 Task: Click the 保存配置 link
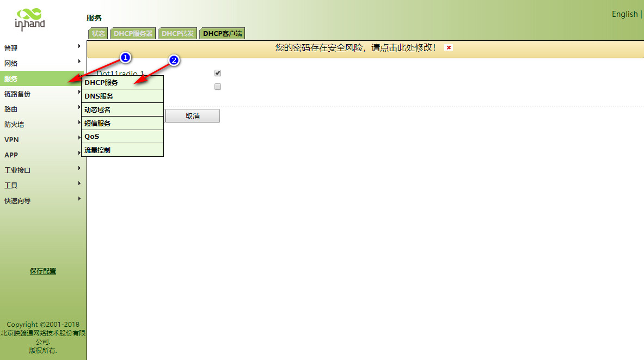click(43, 271)
